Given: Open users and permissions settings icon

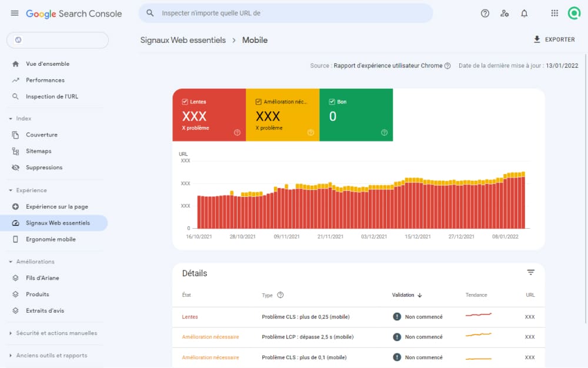Looking at the screenshot, I should [505, 14].
